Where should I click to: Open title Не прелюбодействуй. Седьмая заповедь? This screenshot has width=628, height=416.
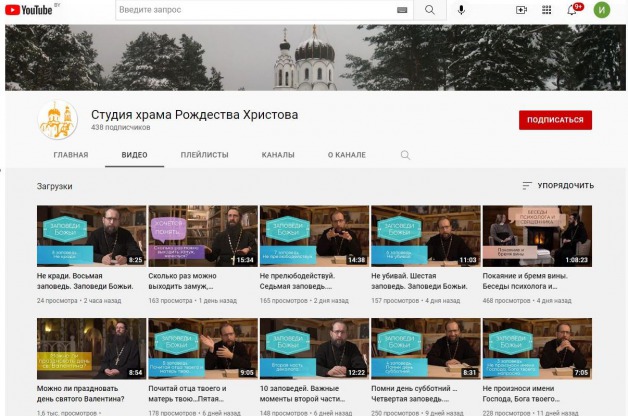[297, 281]
